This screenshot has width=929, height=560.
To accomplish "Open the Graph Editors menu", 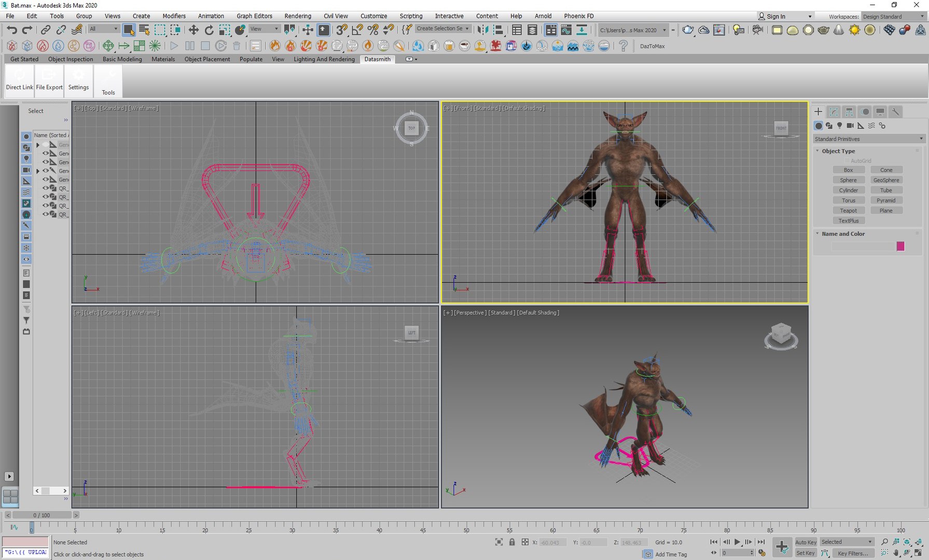I will [x=254, y=16].
